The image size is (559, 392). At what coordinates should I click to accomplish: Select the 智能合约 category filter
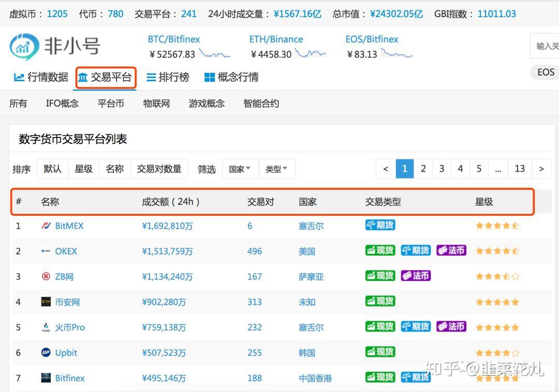coord(261,103)
